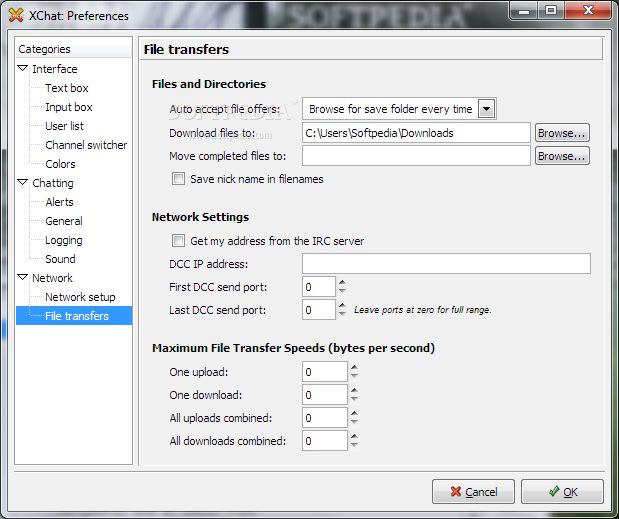
Task: Collapse the Interface category triangle
Action: (x=23, y=69)
